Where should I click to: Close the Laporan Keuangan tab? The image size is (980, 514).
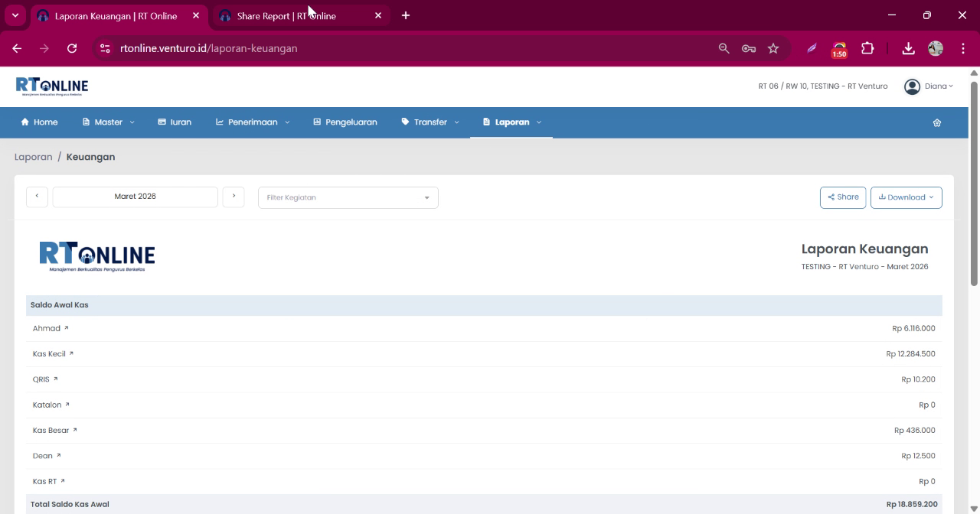click(x=196, y=15)
